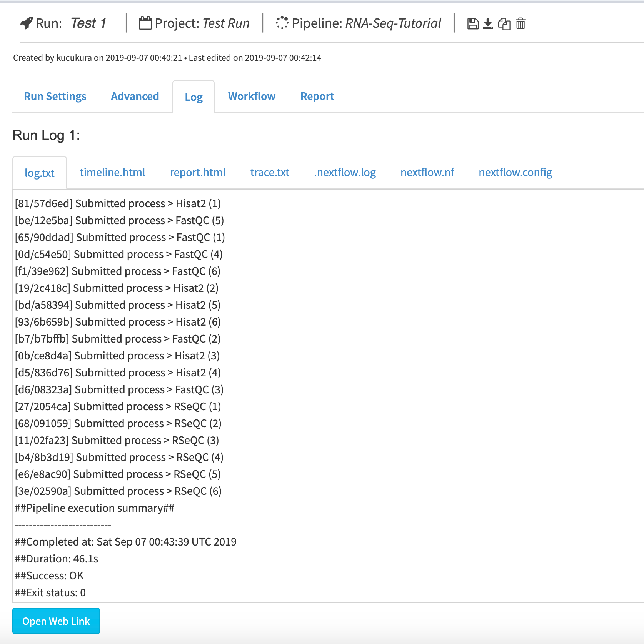Click log line '[81/57d6ed] Submitted process > Hisat2 (1)'

click(118, 203)
